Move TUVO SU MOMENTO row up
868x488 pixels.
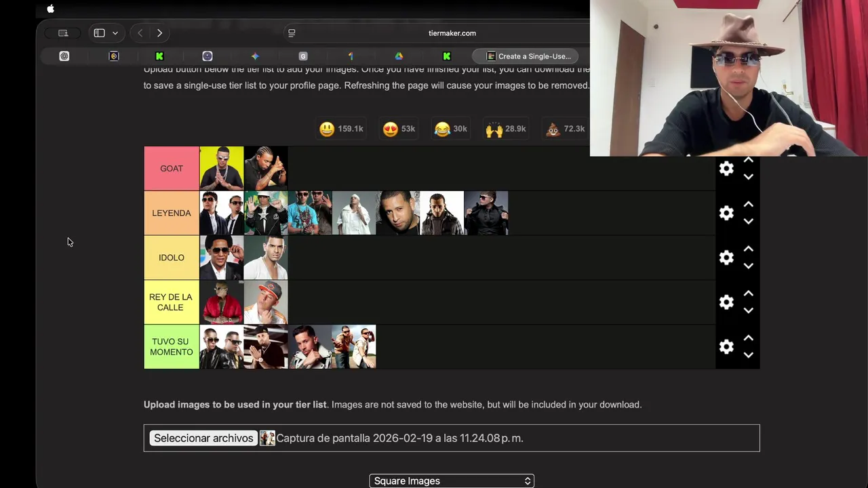[x=748, y=338]
